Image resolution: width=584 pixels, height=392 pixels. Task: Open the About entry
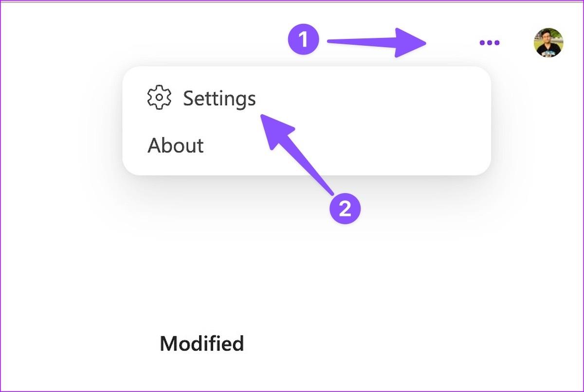(176, 145)
